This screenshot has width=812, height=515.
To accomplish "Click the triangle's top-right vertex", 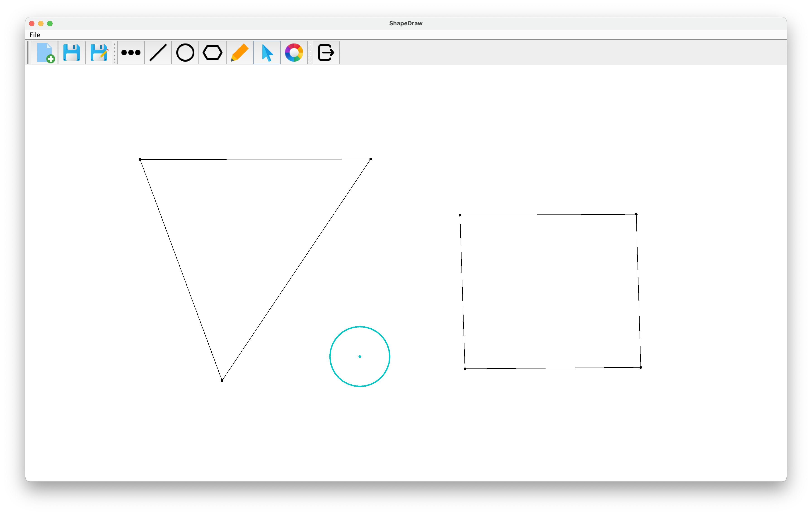I will 371,159.
